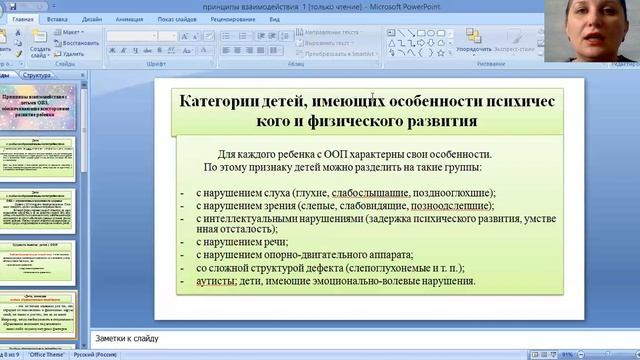
Task: Toggle text shadow S formatting
Action: tap(160, 51)
